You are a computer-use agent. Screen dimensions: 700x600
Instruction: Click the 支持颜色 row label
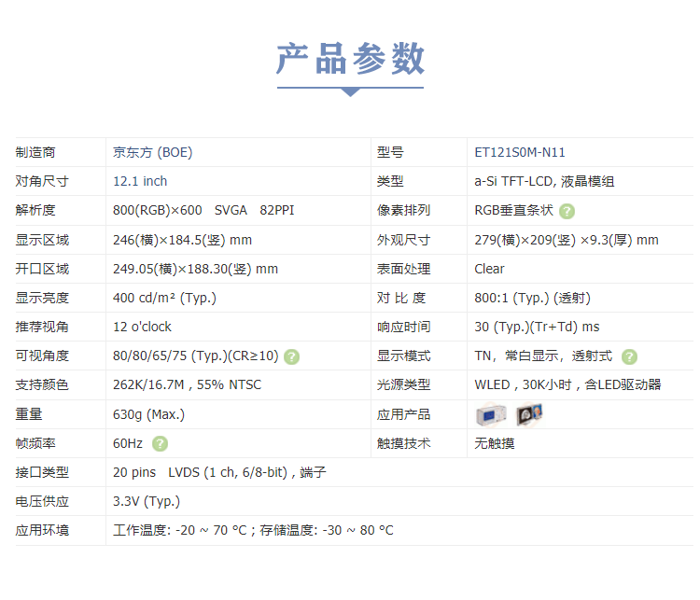point(42,384)
